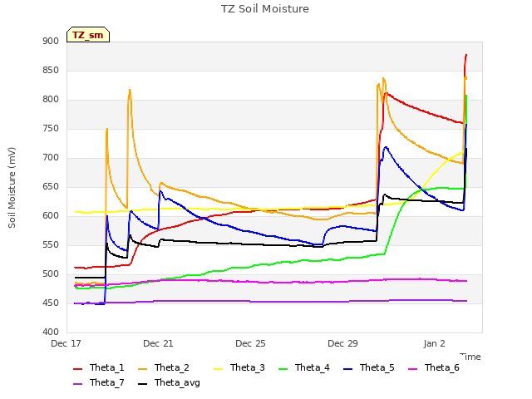The width and height of the screenshot is (532, 399).
Task: Click the TZ_sm tab label
Action: pos(87,35)
